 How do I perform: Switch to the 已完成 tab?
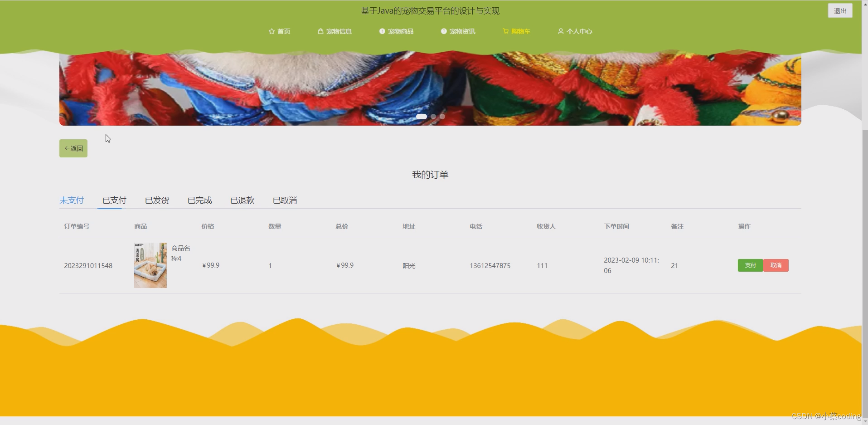tap(199, 200)
